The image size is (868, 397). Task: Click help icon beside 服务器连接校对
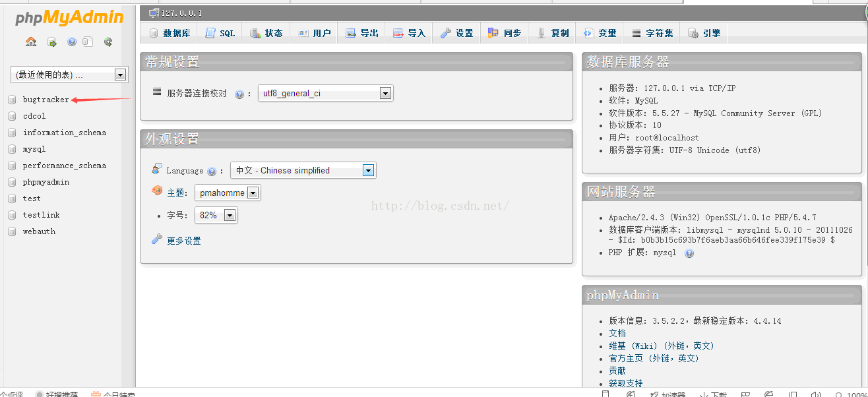coord(239,94)
